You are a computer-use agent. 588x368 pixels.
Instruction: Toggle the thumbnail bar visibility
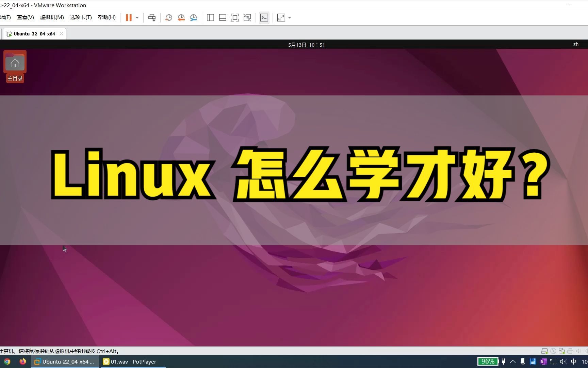tap(223, 17)
